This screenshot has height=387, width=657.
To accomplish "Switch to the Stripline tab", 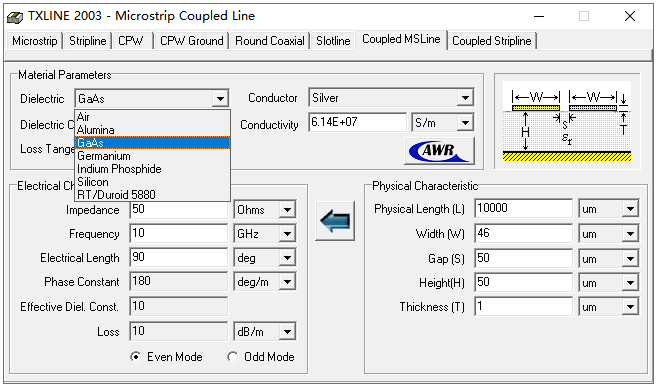I will coord(88,41).
